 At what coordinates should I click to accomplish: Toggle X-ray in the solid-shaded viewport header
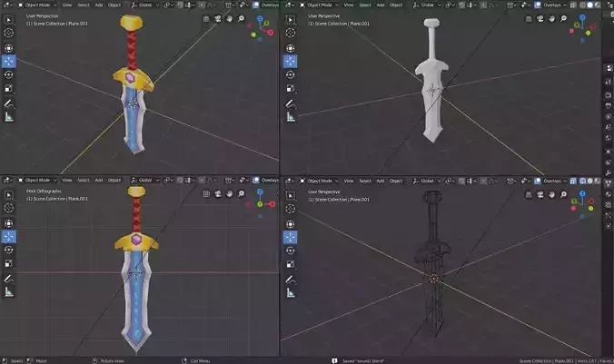click(573, 5)
